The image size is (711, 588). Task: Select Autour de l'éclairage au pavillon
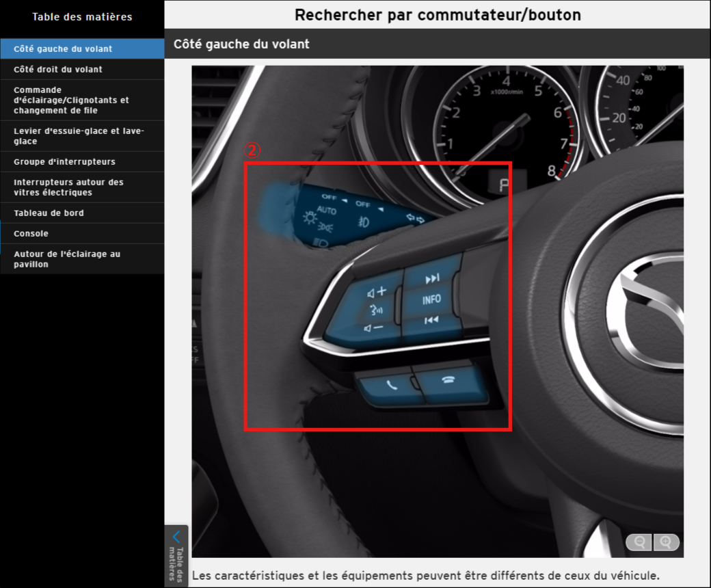pyautogui.click(x=67, y=259)
